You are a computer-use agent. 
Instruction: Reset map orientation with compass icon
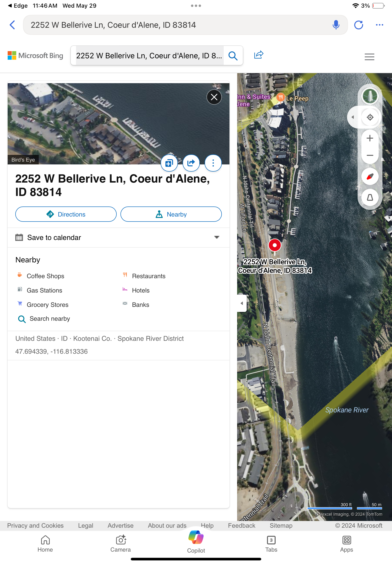click(x=370, y=176)
